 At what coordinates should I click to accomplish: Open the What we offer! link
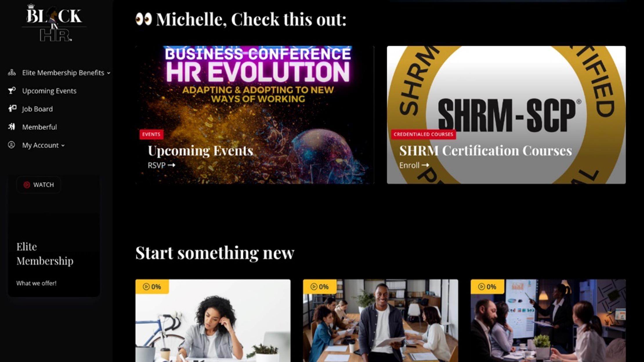click(x=36, y=283)
